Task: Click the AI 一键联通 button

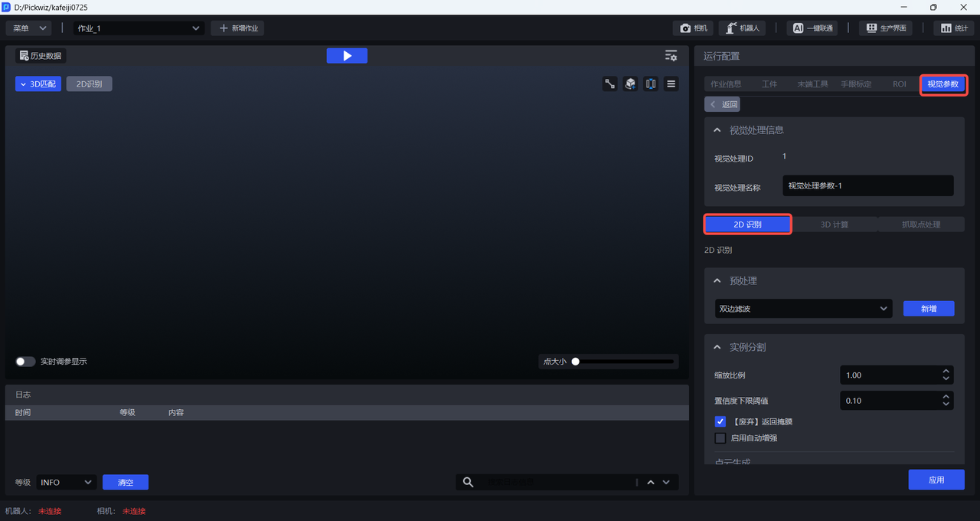Action: (812, 28)
